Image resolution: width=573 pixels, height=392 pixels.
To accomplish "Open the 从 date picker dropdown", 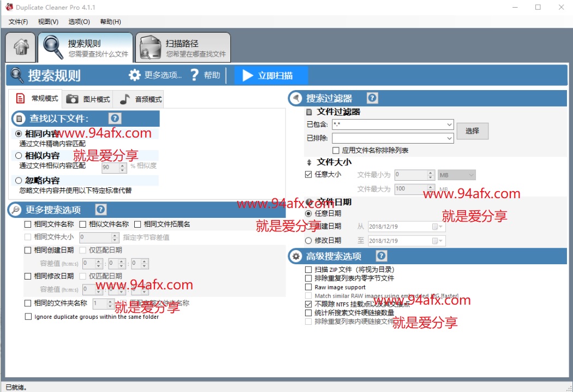I will point(438,227).
